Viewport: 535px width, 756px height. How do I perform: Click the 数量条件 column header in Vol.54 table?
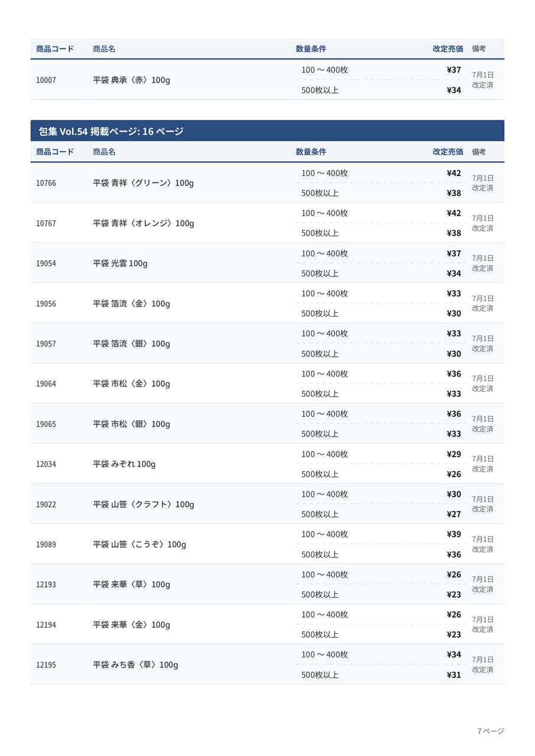point(311,152)
